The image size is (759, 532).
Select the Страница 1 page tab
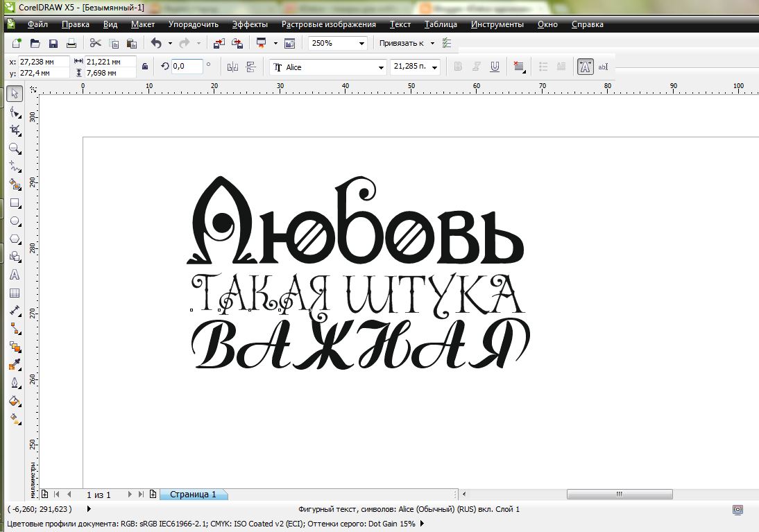point(193,494)
